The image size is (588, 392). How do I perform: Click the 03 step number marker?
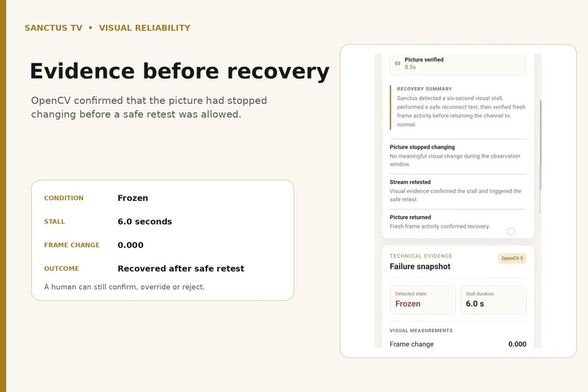pos(397,64)
